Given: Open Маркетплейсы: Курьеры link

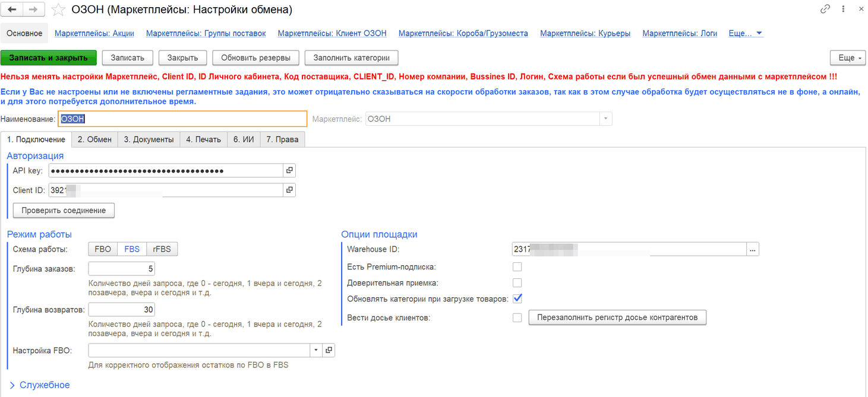Looking at the screenshot, I should click(585, 33).
